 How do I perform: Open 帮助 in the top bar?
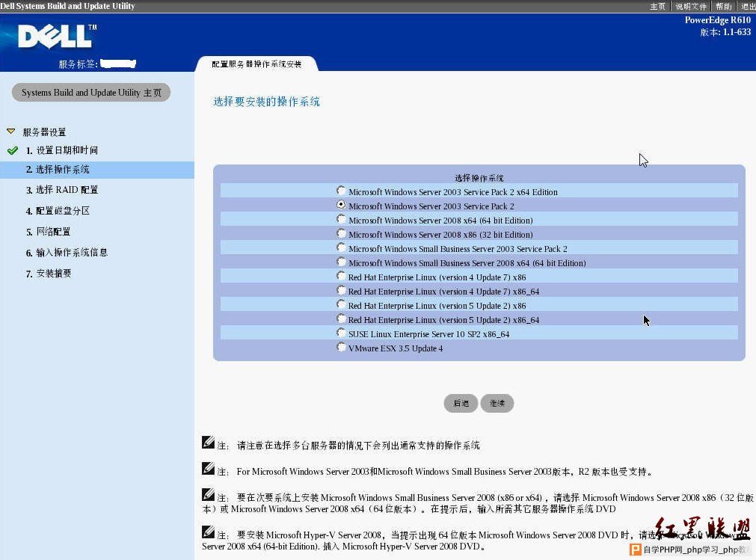[723, 6]
